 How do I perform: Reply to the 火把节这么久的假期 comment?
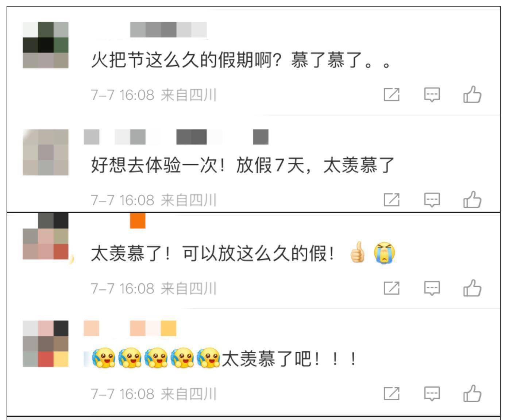coord(432,95)
